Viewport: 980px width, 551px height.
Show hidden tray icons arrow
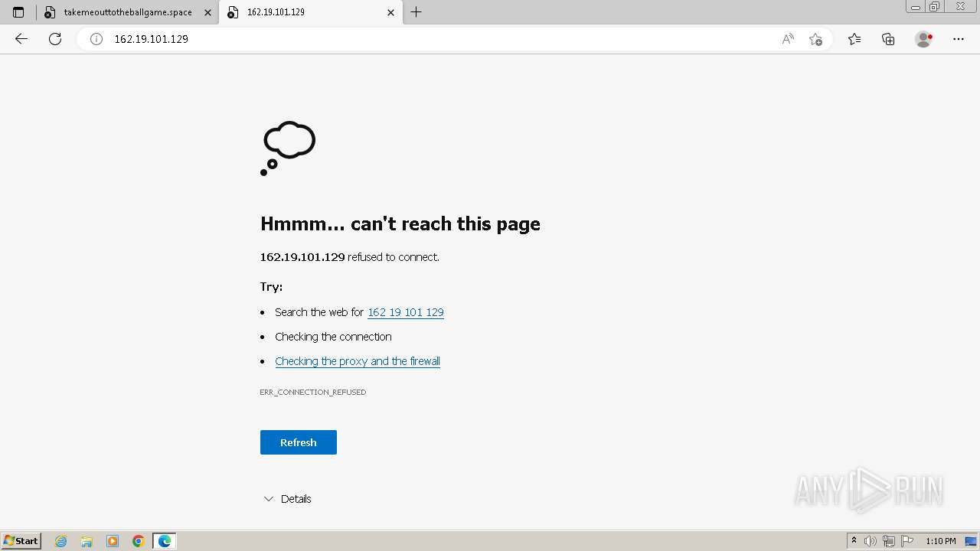tap(854, 541)
